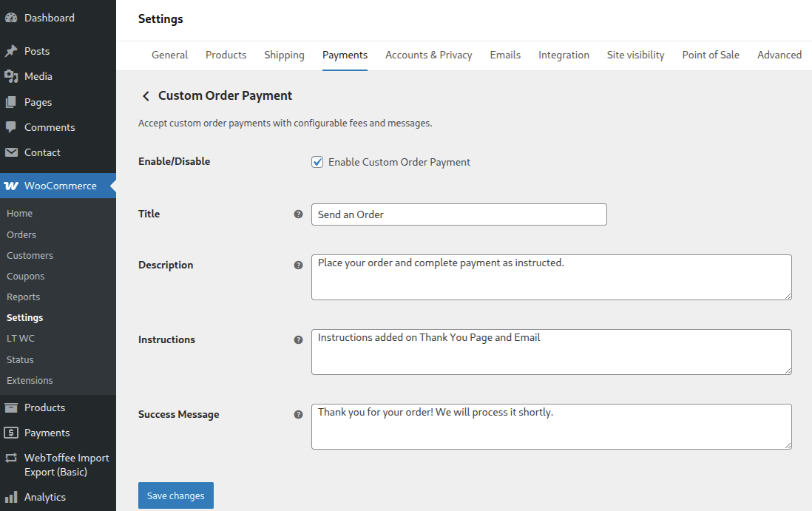Click the Description textarea resize handle

click(x=788, y=296)
